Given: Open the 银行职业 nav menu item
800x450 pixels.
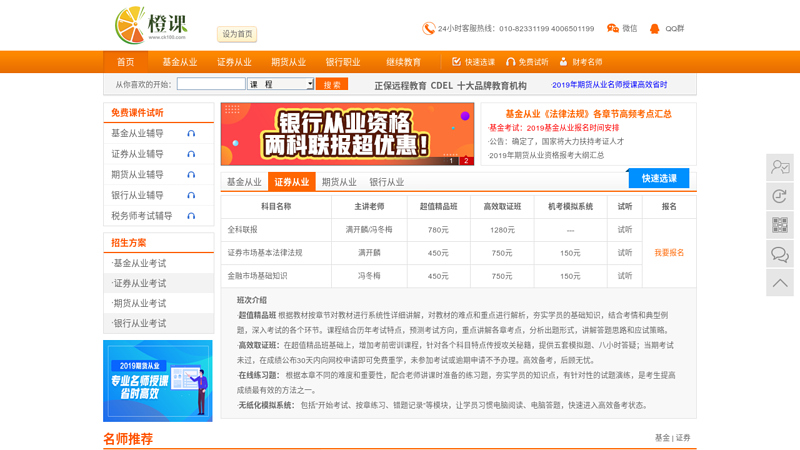Looking at the screenshot, I should click(x=343, y=62).
